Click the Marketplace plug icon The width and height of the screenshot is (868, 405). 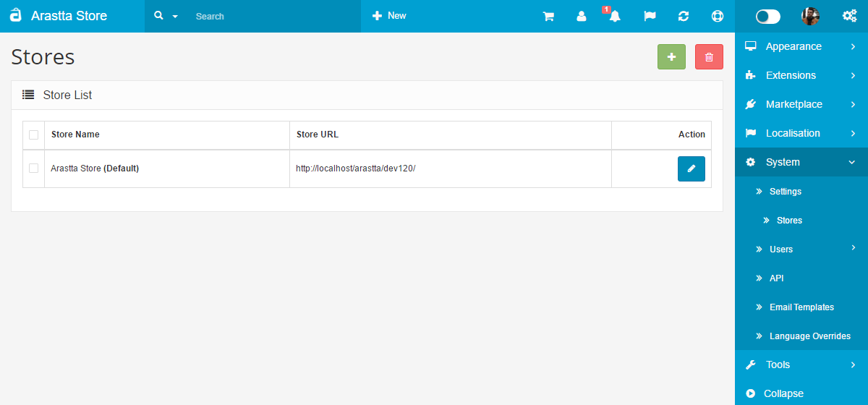[x=751, y=104]
